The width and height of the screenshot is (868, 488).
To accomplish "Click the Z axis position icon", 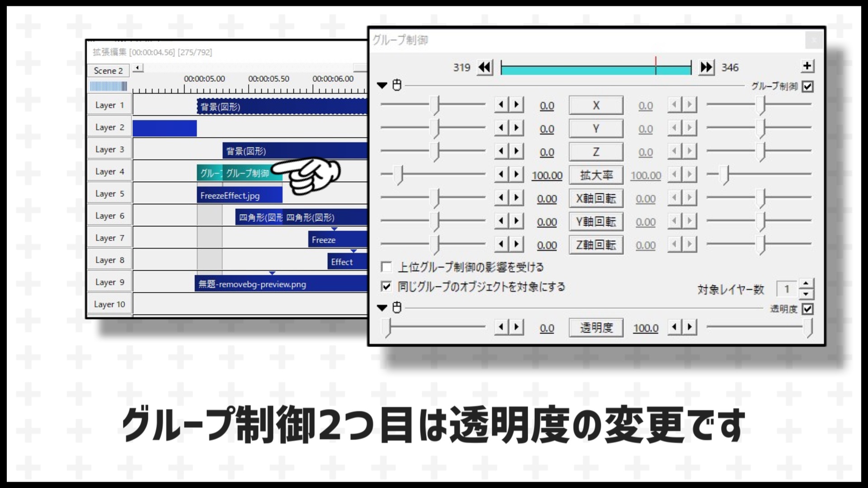I will coord(595,151).
